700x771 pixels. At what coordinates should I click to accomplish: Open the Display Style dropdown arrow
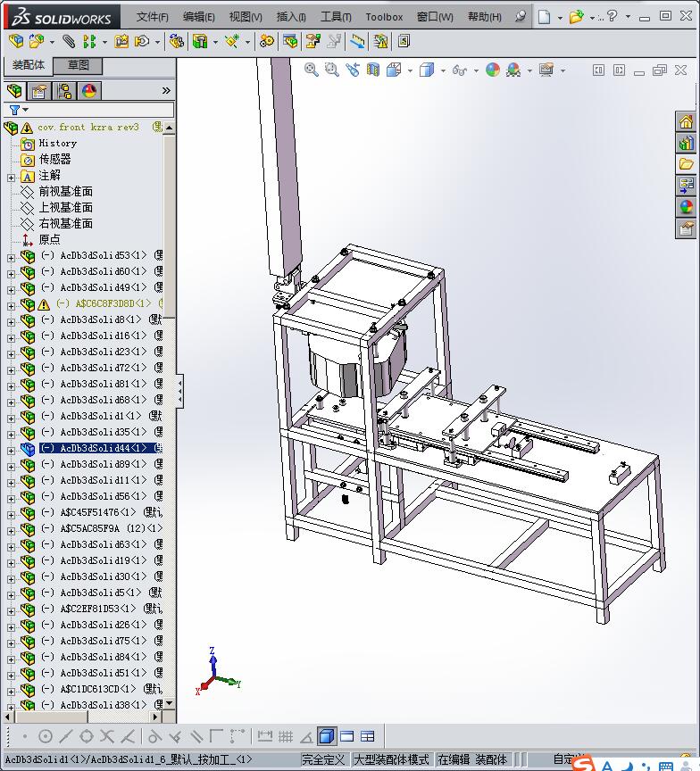coord(443,70)
